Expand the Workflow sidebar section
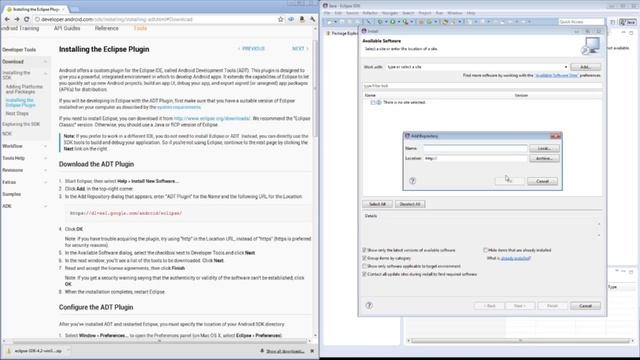 (x=45, y=146)
